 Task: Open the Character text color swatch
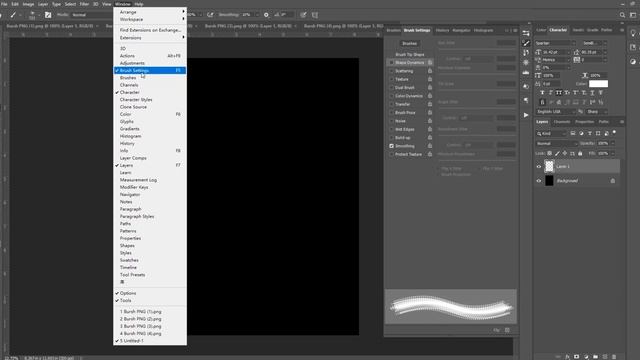598,84
